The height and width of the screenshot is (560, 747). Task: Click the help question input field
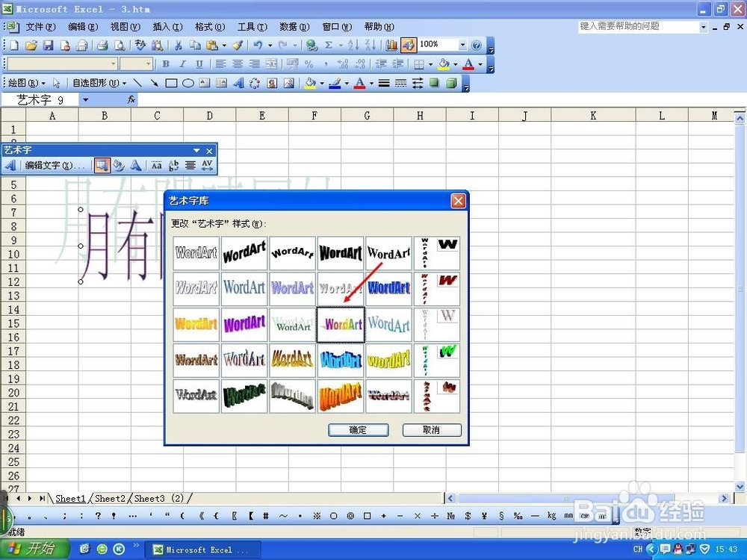pyautogui.click(x=639, y=27)
